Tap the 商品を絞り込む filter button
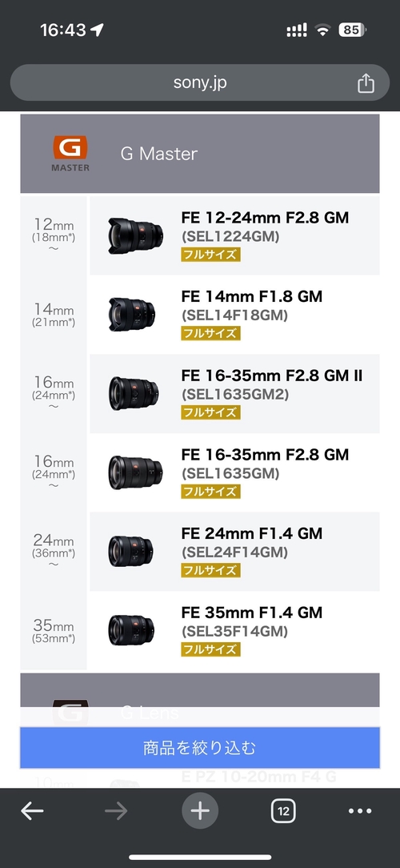Viewport: 400px width, 868px height. [x=200, y=748]
